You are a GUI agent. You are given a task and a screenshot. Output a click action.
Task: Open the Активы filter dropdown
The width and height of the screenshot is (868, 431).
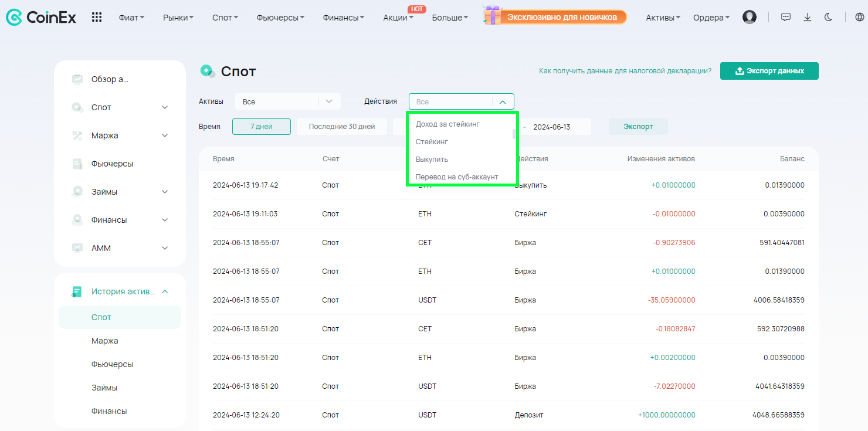click(x=287, y=101)
